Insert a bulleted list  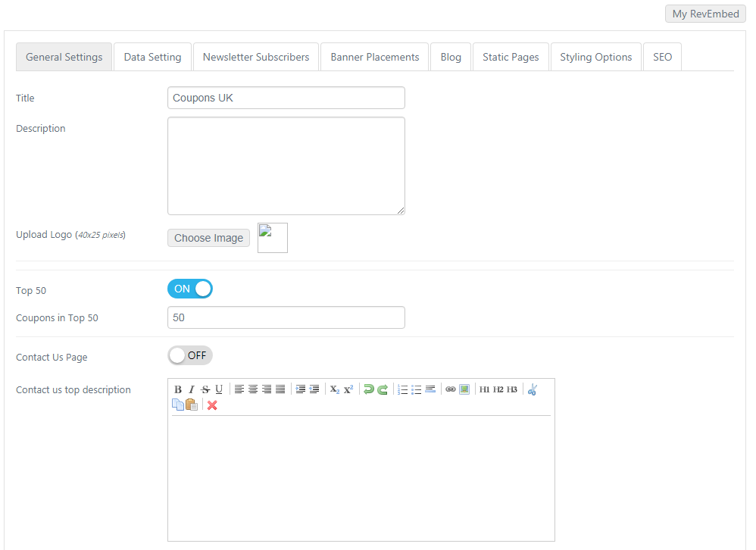tap(417, 389)
